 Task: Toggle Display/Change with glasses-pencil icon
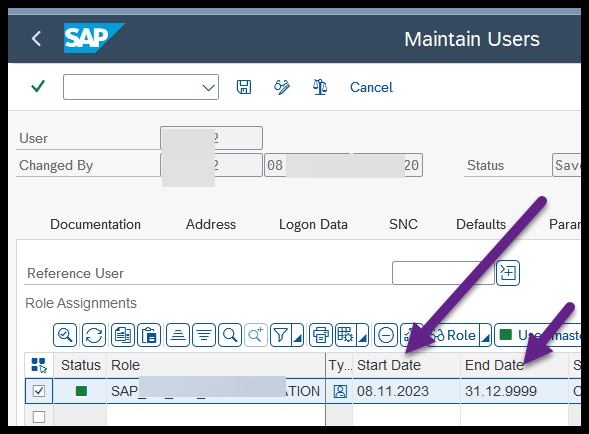282,87
